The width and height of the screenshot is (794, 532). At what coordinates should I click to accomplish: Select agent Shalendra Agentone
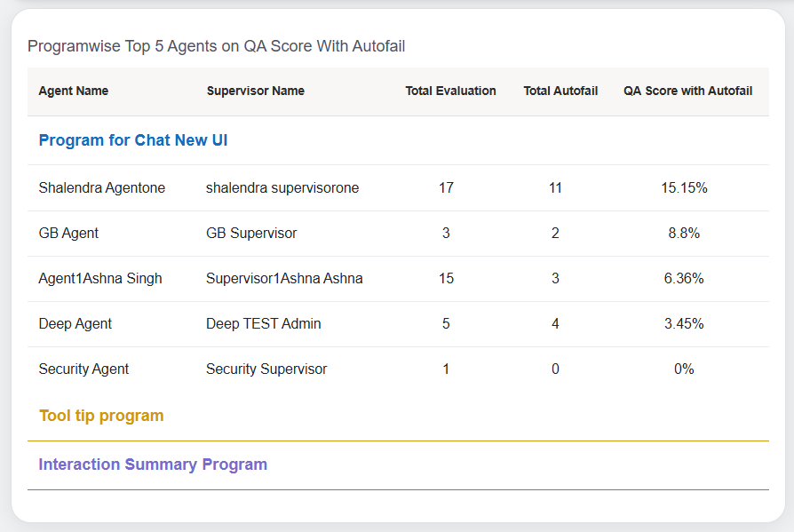[x=102, y=188]
